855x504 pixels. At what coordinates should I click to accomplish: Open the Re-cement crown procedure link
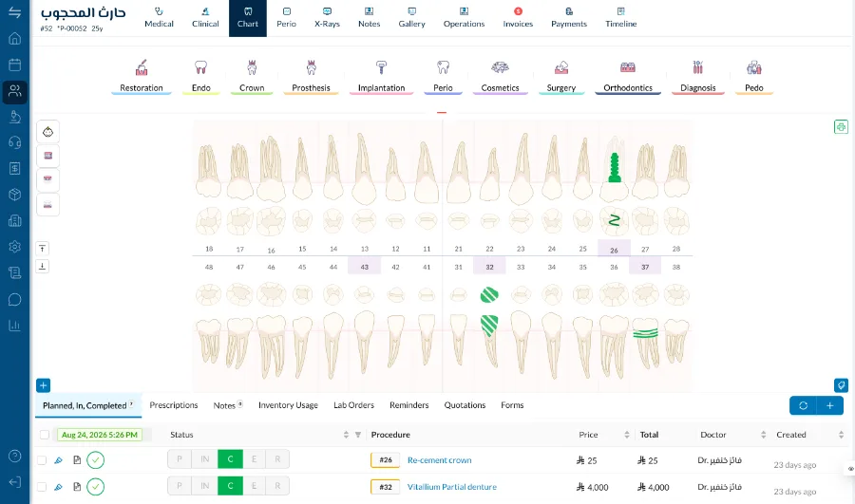439,460
